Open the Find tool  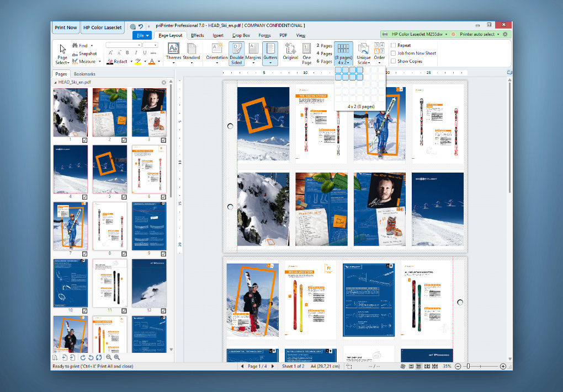pyautogui.click(x=82, y=46)
